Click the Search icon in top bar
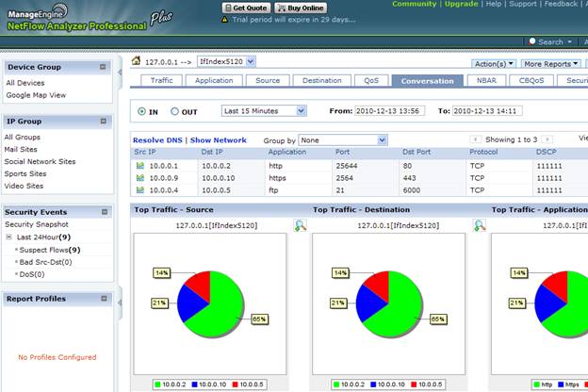 click(x=531, y=41)
